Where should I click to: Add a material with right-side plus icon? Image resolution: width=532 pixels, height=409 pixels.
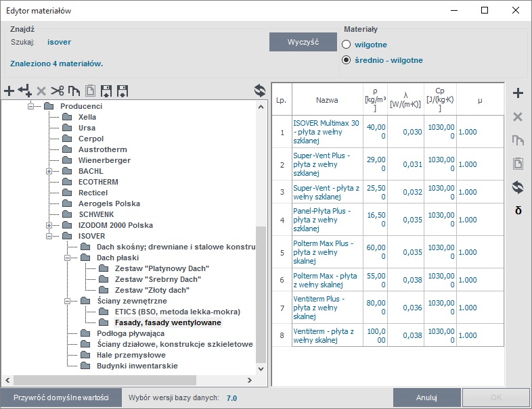(x=518, y=93)
